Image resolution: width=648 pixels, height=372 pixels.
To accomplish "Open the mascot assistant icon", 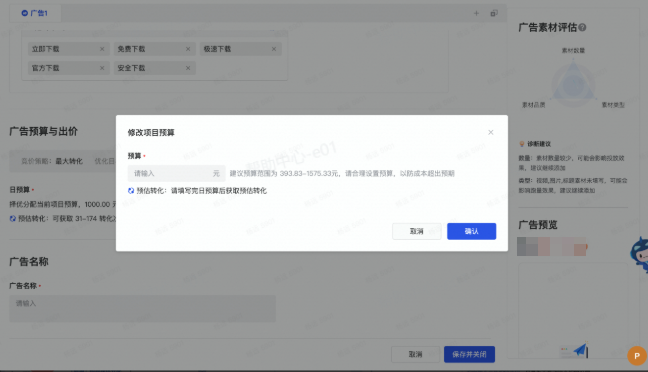I will [x=639, y=254].
